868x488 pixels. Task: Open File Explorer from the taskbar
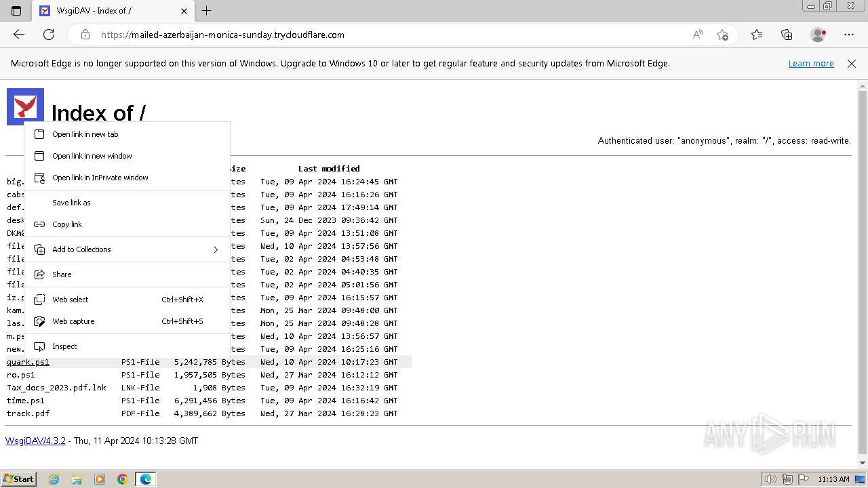coord(77,479)
